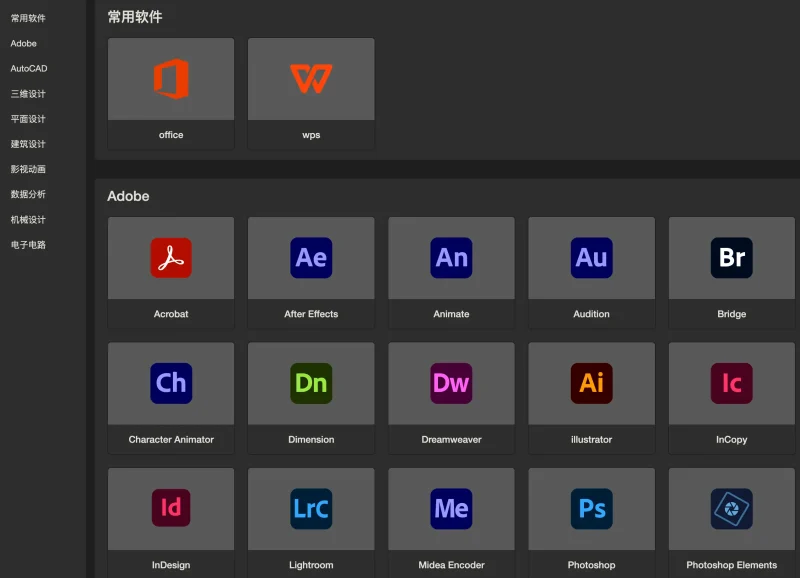Select the After Effects Ae icon

tap(311, 258)
